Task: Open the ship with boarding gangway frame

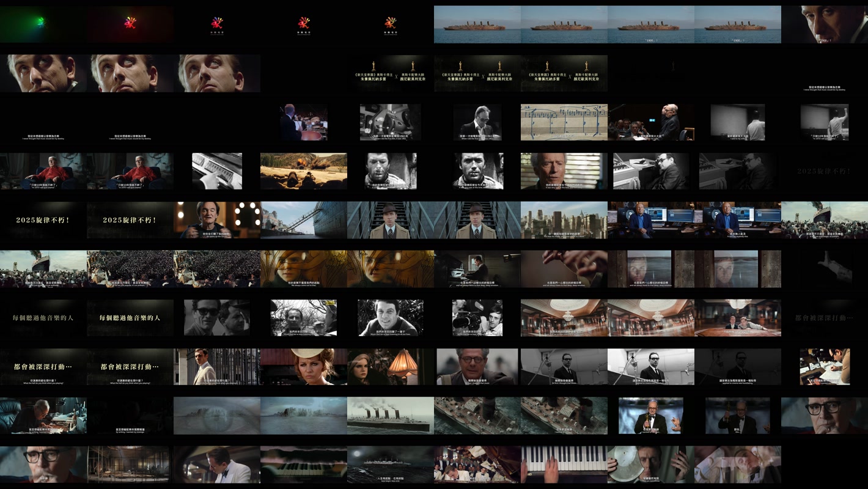Action: 303,220
